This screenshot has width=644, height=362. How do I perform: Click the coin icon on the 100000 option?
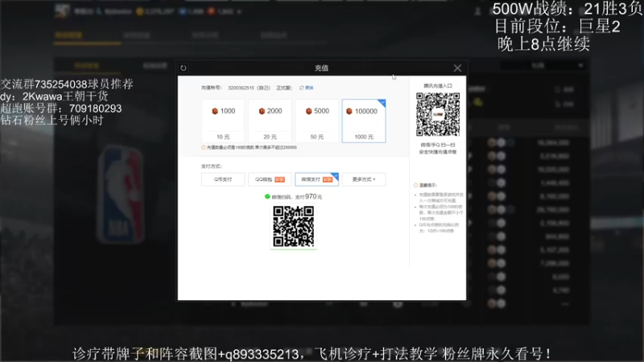pos(349,111)
